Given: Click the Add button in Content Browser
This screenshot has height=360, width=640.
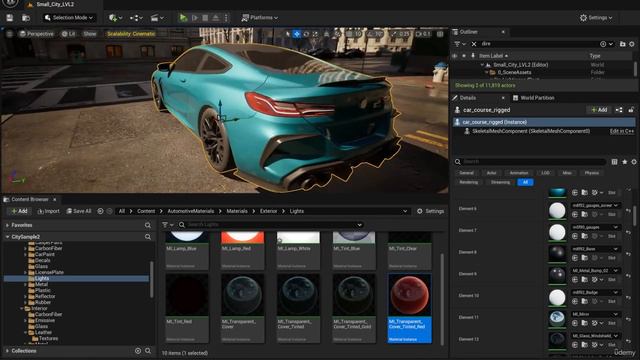Looking at the screenshot, I should [x=19, y=211].
